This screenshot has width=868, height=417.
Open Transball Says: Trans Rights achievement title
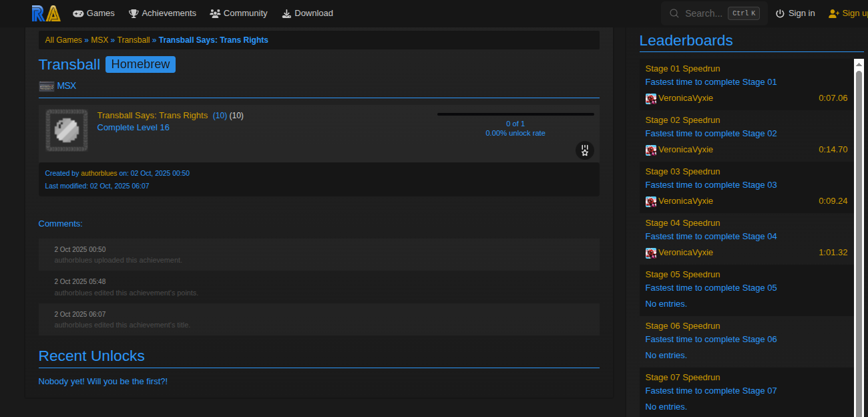point(152,116)
